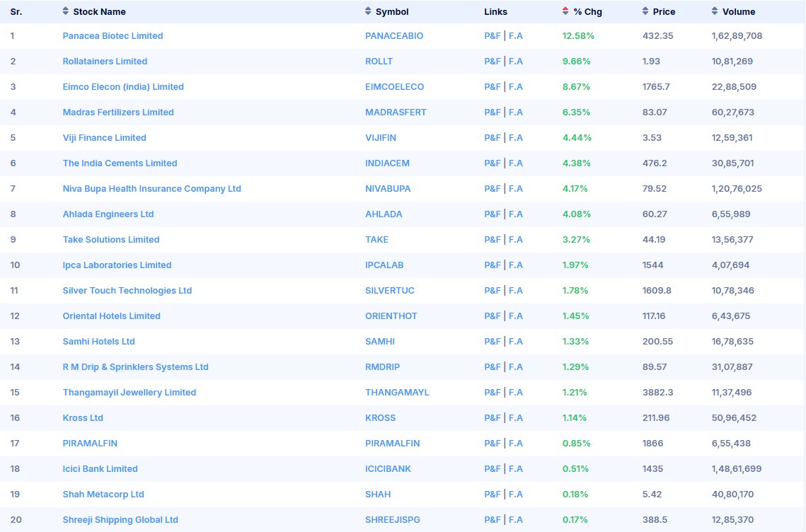The width and height of the screenshot is (806, 532).
Task: Click the ORIENTHOT symbol link
Action: [x=391, y=316]
